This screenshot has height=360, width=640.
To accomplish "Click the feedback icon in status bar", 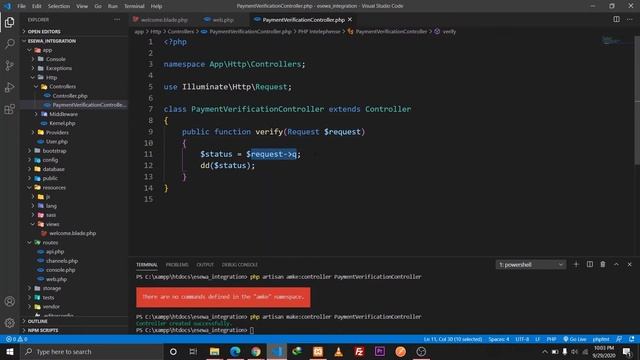I will pos(619,339).
